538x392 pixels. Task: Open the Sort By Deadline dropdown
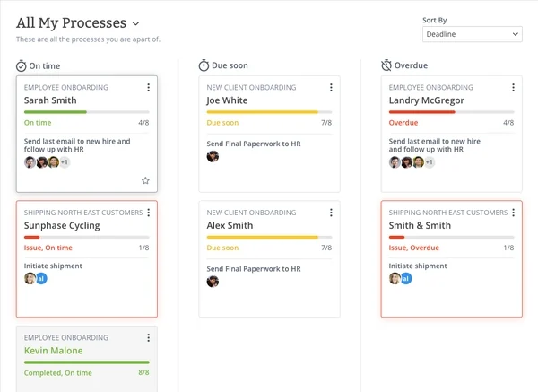(x=473, y=34)
